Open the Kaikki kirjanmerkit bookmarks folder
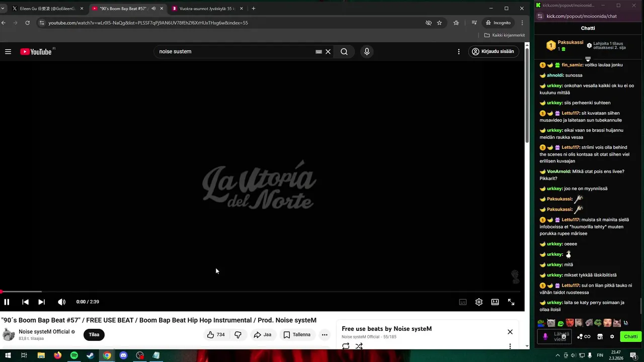The image size is (644, 362). click(x=504, y=35)
